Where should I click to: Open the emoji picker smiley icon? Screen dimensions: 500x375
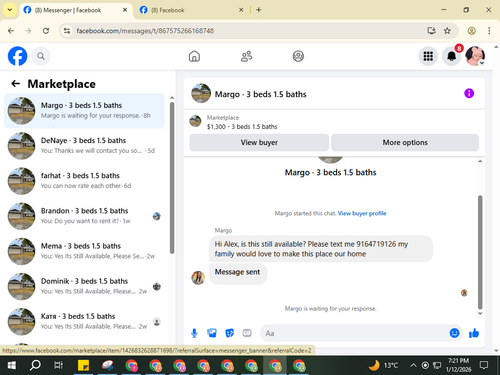pos(454,333)
